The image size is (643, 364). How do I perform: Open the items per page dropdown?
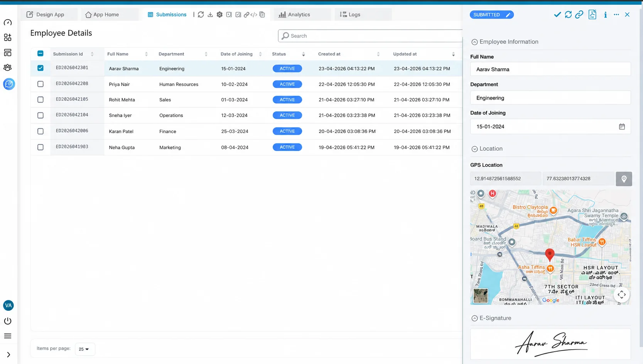coord(84,349)
